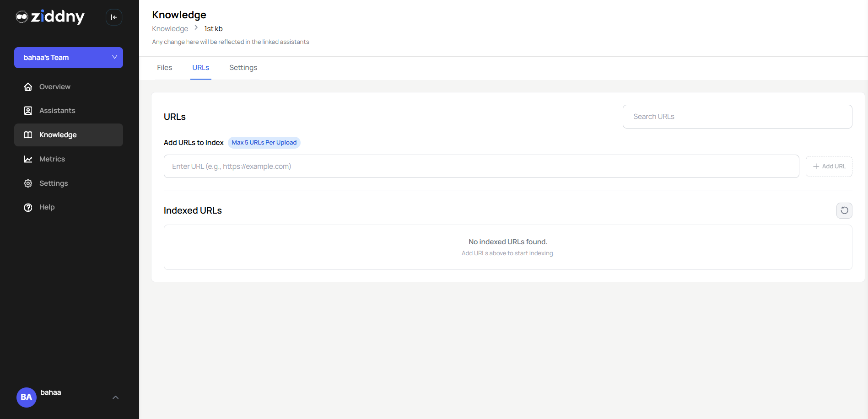Collapse the sidebar with the arrow icon
This screenshot has width=868, height=419.
coord(113,17)
